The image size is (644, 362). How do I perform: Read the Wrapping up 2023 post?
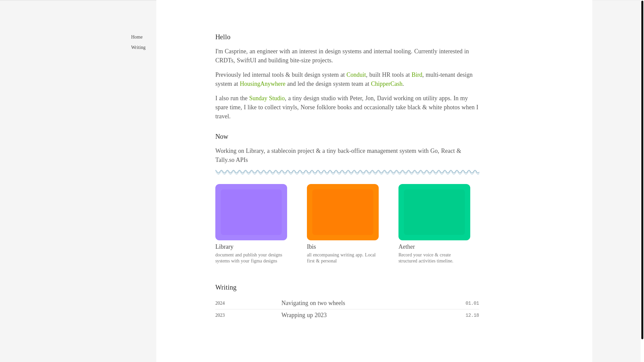click(304, 315)
